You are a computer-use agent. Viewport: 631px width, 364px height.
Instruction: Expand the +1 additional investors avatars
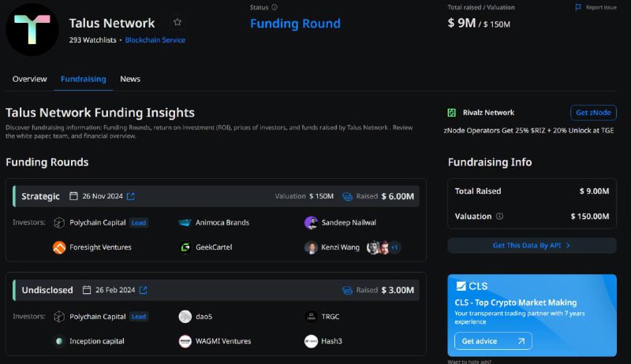tap(394, 247)
